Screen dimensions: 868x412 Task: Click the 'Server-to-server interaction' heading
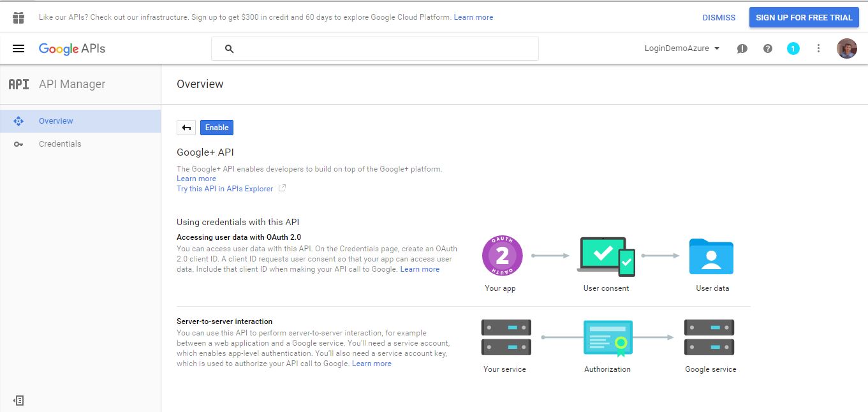point(224,321)
